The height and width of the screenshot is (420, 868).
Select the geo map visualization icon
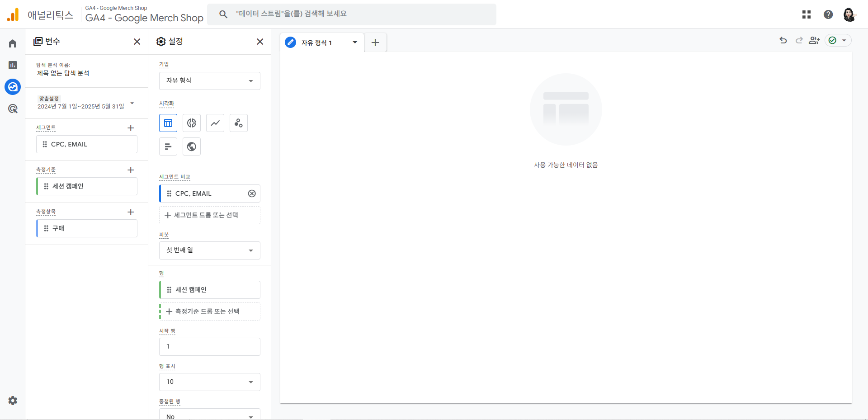pos(192,146)
